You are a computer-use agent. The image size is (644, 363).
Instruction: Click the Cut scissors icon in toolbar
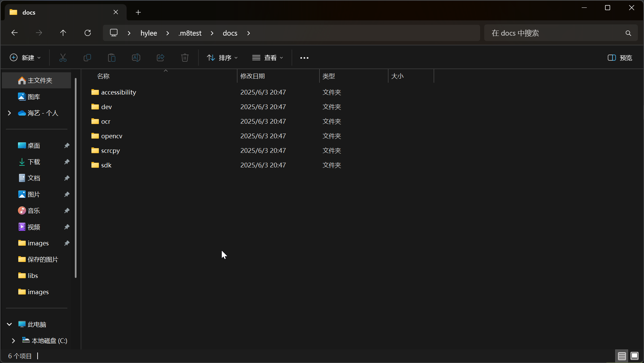click(x=63, y=58)
